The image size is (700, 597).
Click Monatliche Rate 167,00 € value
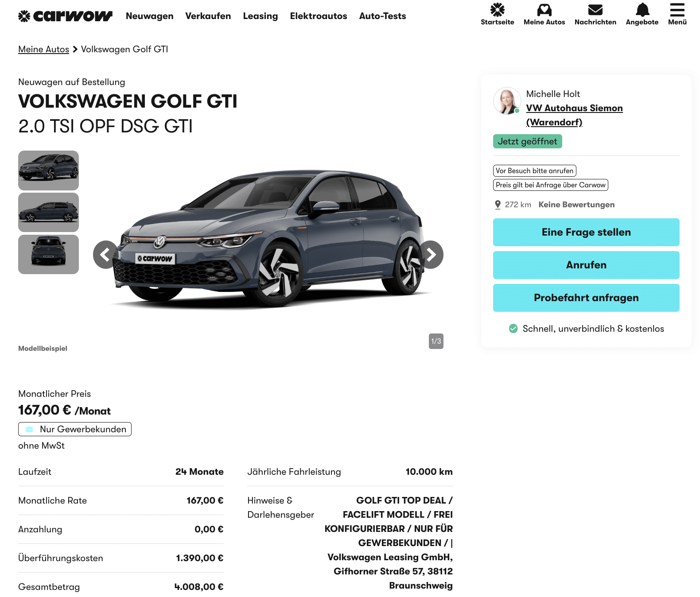205,500
